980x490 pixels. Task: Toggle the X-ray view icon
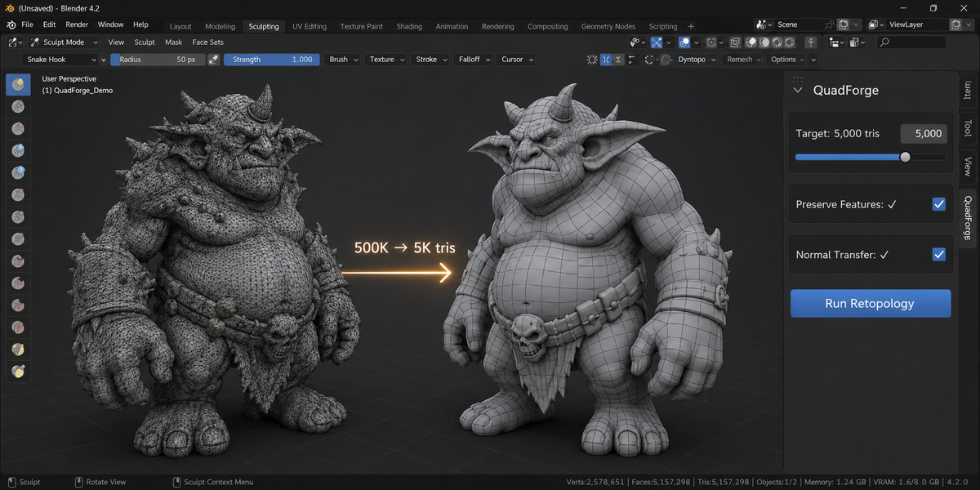tap(735, 42)
